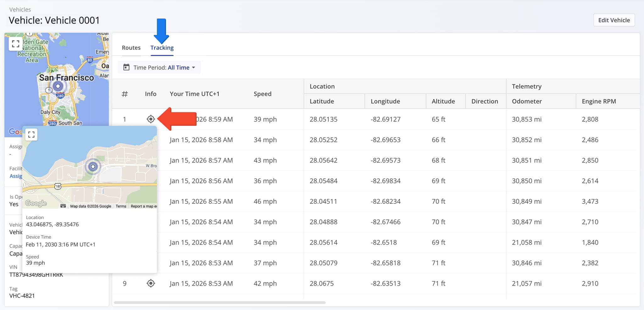Click the calendar icon beside Time Period

pos(126,67)
